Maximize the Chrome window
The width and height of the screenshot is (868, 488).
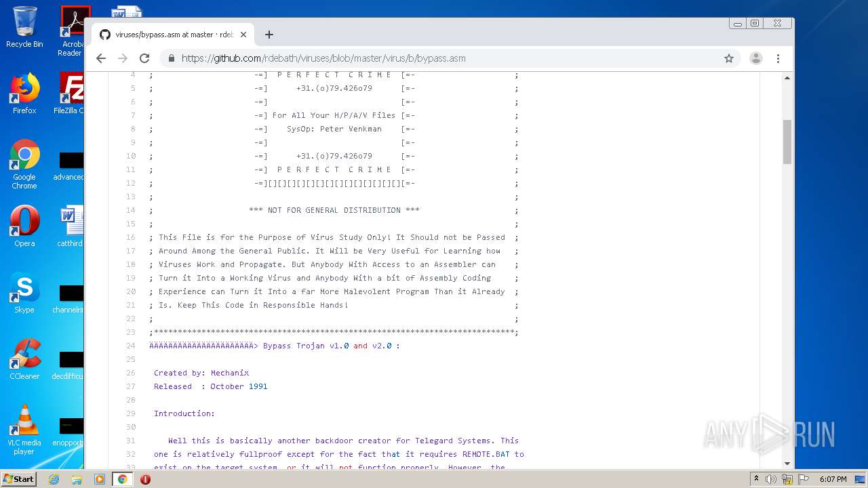[x=755, y=23]
